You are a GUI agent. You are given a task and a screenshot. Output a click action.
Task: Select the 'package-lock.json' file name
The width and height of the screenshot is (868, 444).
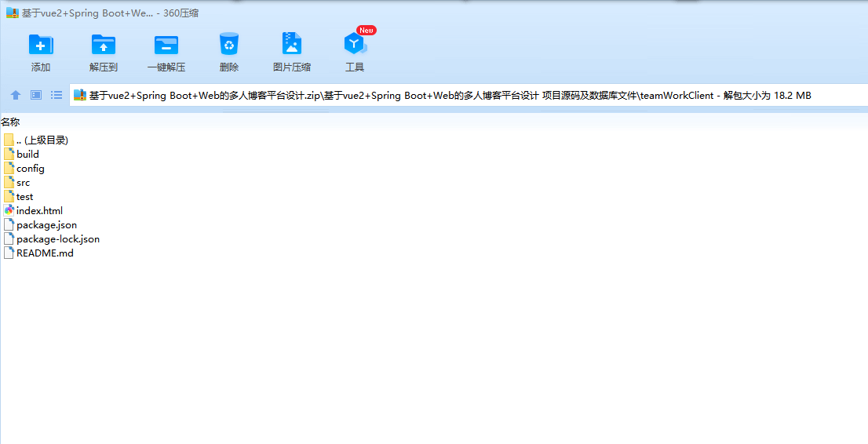(58, 239)
